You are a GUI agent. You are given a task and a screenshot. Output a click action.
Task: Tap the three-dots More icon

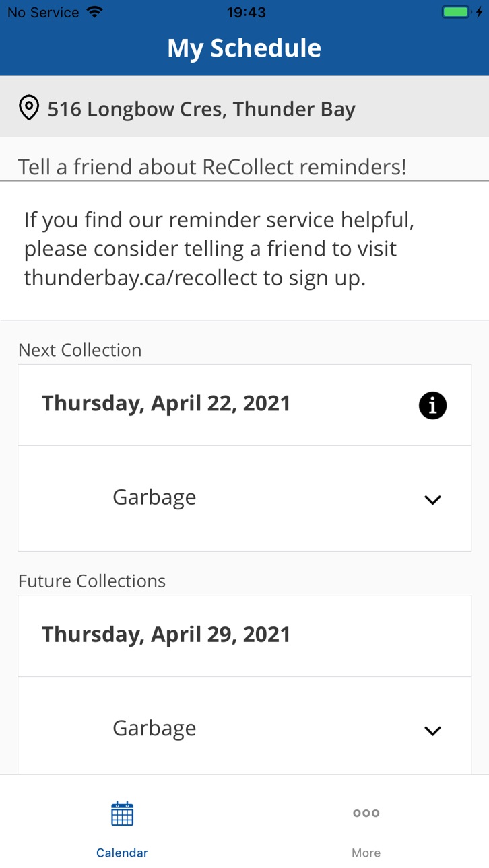[x=366, y=813]
